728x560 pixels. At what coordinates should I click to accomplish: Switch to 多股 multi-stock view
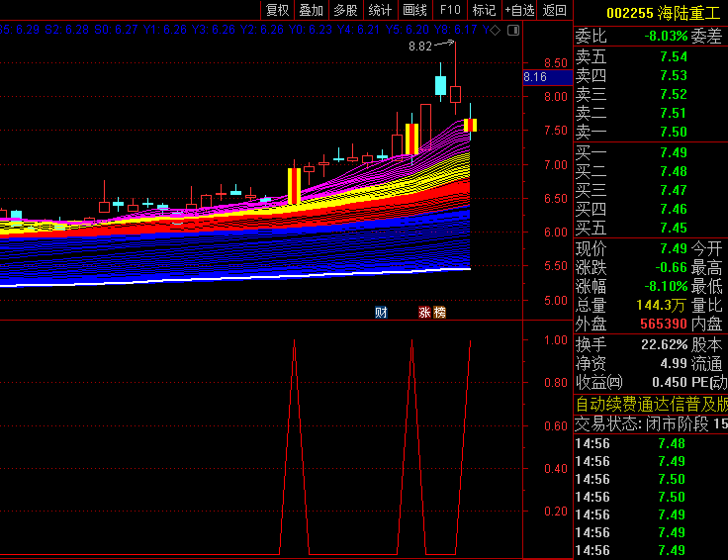[345, 10]
